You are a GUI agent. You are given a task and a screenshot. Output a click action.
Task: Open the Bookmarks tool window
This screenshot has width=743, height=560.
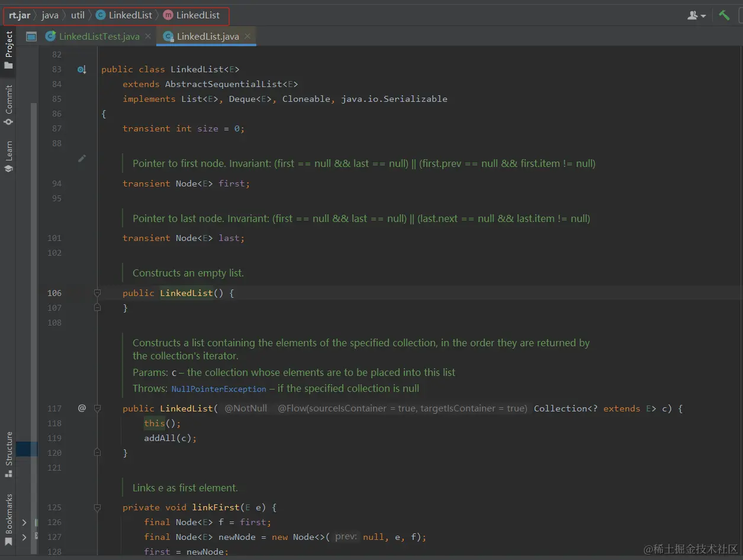tap(8, 520)
